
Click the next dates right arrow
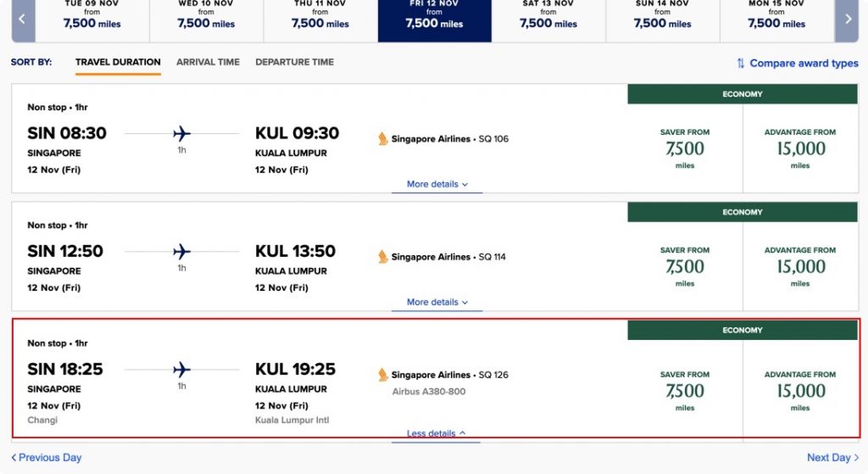tap(847, 20)
